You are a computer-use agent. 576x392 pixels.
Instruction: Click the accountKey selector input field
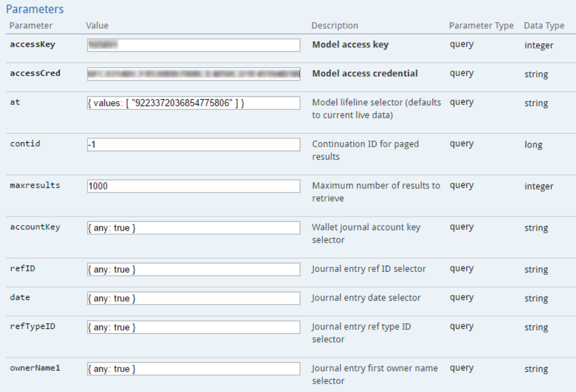[x=194, y=228]
